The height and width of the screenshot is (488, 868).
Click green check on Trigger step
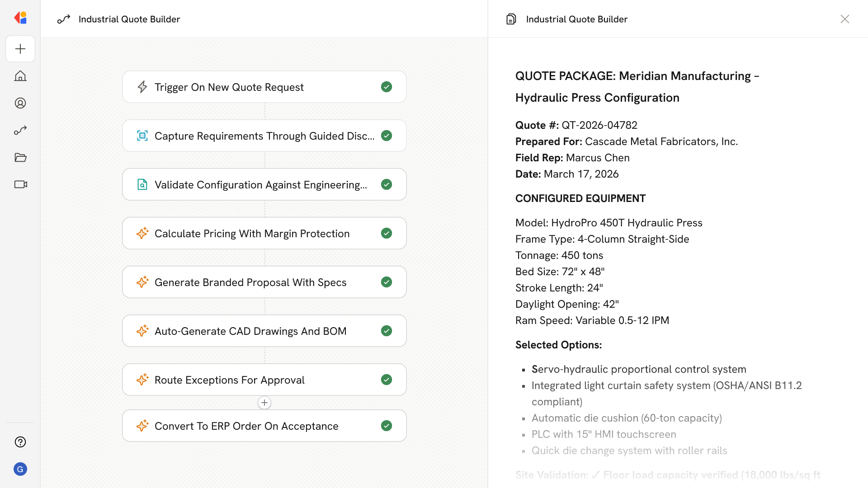tap(386, 87)
